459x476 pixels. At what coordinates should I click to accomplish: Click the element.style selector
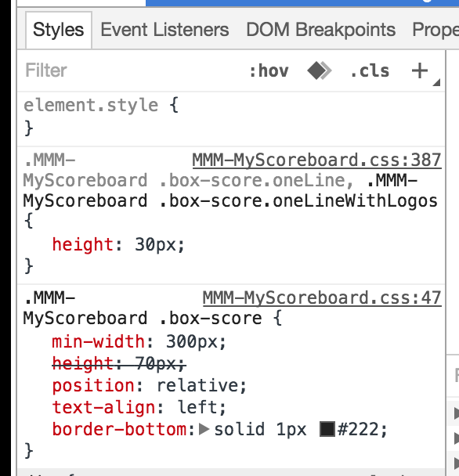(91, 106)
